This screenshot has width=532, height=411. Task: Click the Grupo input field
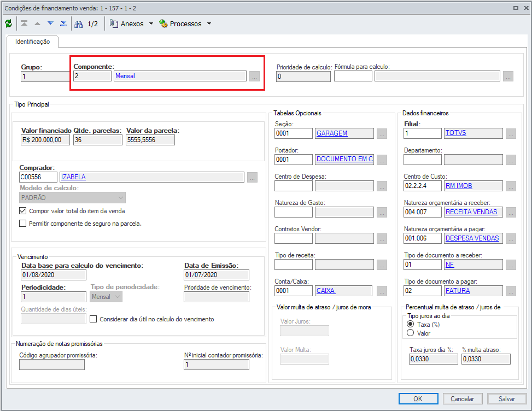[45, 77]
